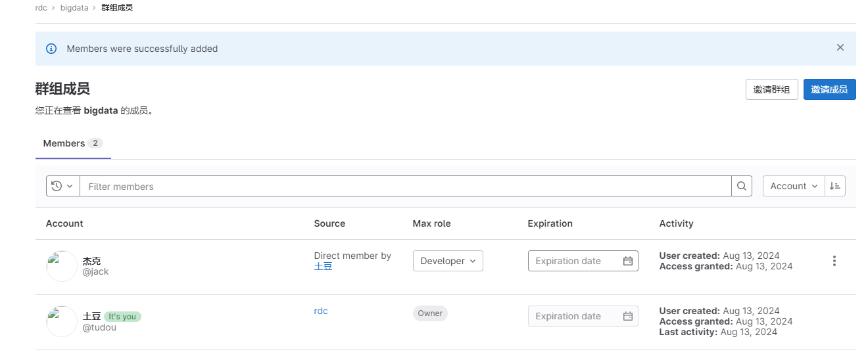The image size is (868, 364).
Task: Open the Developer role dropdown
Action: coord(448,261)
